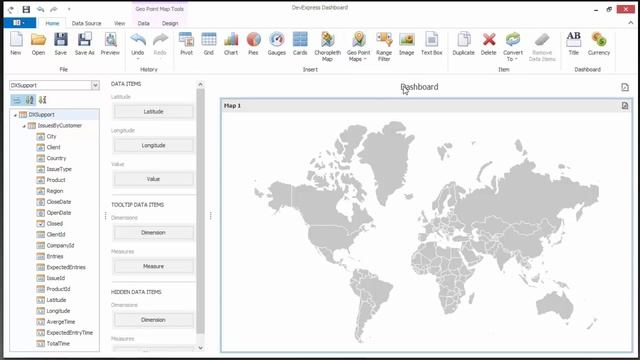This screenshot has width=640, height=360.
Task: Select the Latitude field in tree
Action: (56, 300)
